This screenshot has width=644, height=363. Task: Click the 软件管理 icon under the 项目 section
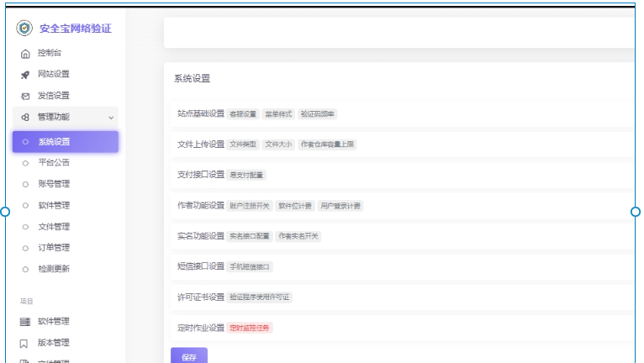tap(25, 321)
